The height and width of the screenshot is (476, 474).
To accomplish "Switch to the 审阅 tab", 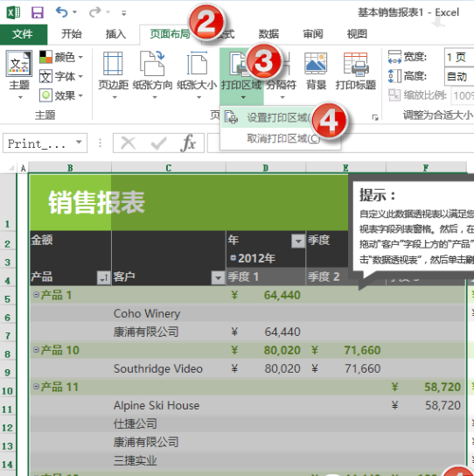I will (313, 34).
